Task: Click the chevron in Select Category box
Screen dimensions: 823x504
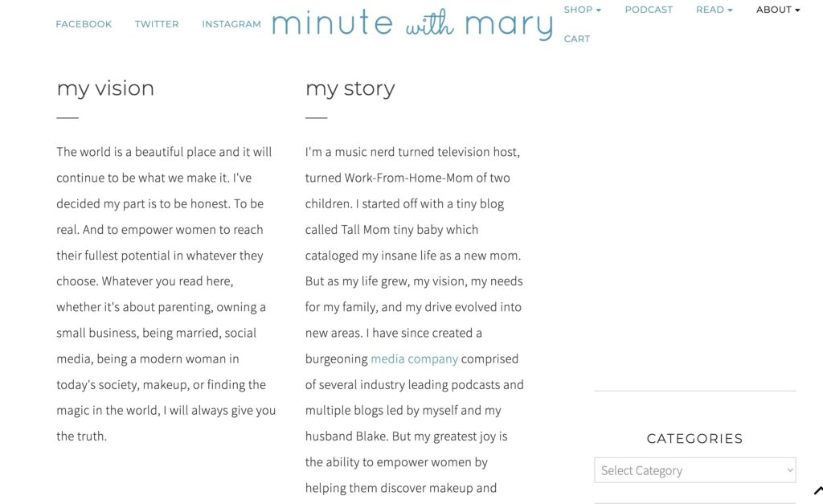Action: (789, 470)
